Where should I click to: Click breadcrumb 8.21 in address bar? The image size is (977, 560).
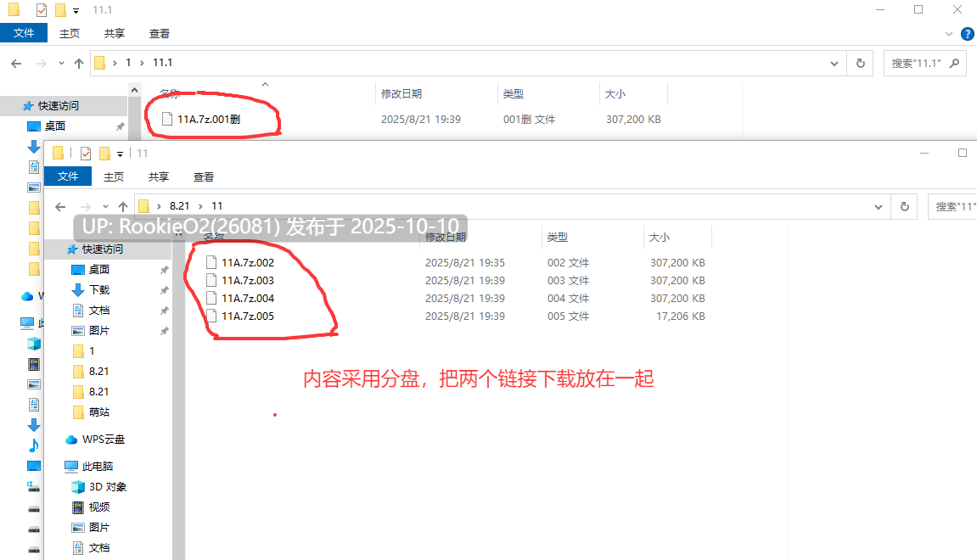point(179,205)
